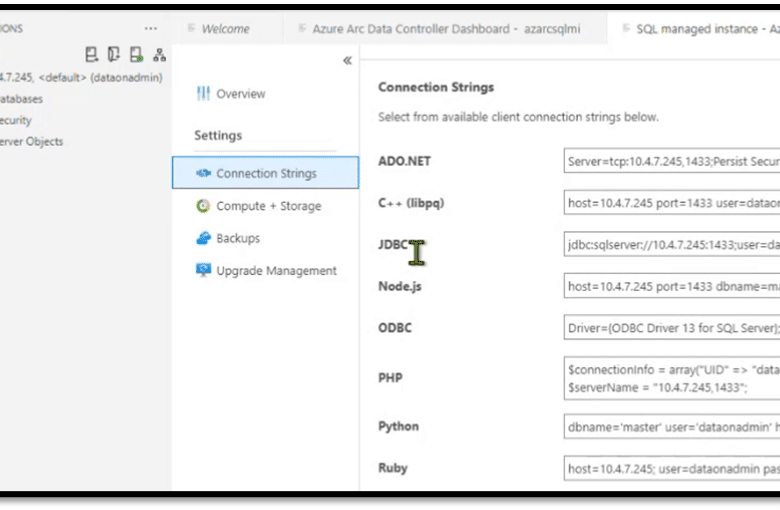
Task: Select the dataonadmin server connection node
Action: pos(81,78)
